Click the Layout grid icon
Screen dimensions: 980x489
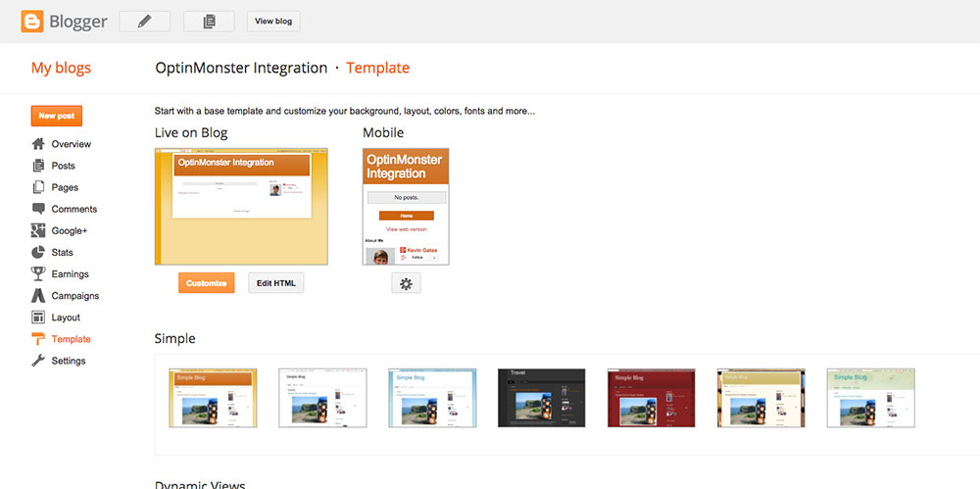[38, 318]
